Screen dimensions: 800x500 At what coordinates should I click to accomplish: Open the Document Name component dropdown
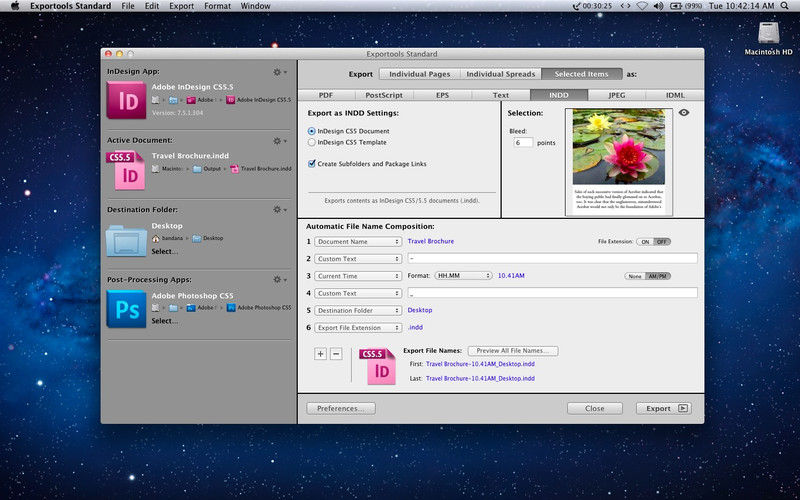point(358,242)
